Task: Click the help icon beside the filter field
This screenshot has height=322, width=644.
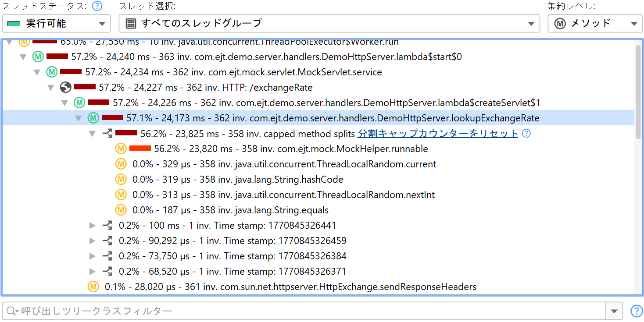Action: (636, 311)
